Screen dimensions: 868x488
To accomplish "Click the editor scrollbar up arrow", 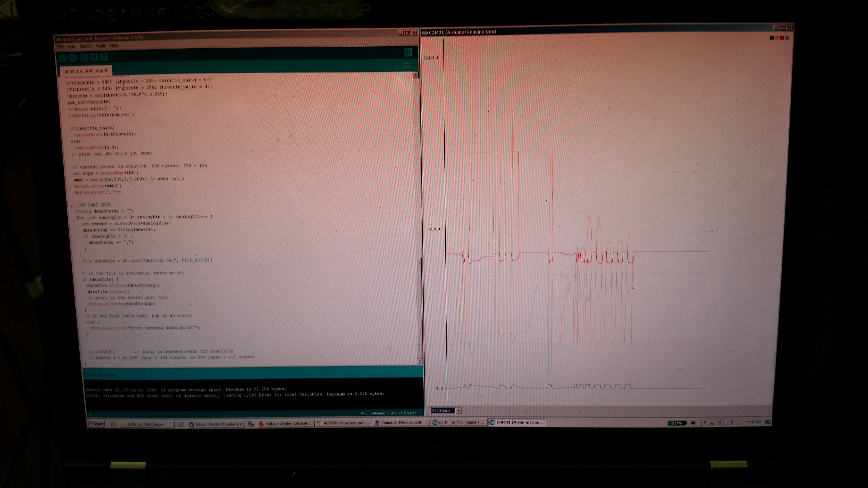I will tap(416, 75).
